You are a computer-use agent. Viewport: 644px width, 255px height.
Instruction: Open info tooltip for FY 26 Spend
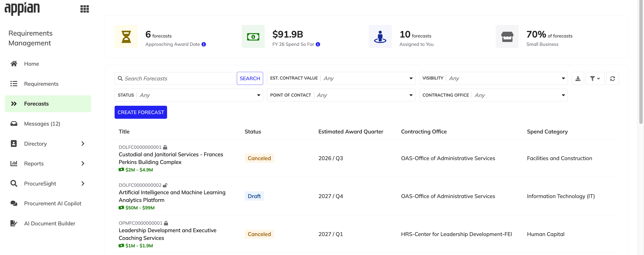point(318,44)
